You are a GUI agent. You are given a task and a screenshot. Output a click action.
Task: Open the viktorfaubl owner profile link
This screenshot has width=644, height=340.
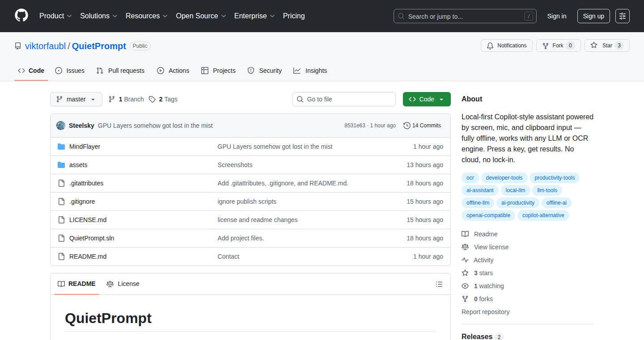45,46
